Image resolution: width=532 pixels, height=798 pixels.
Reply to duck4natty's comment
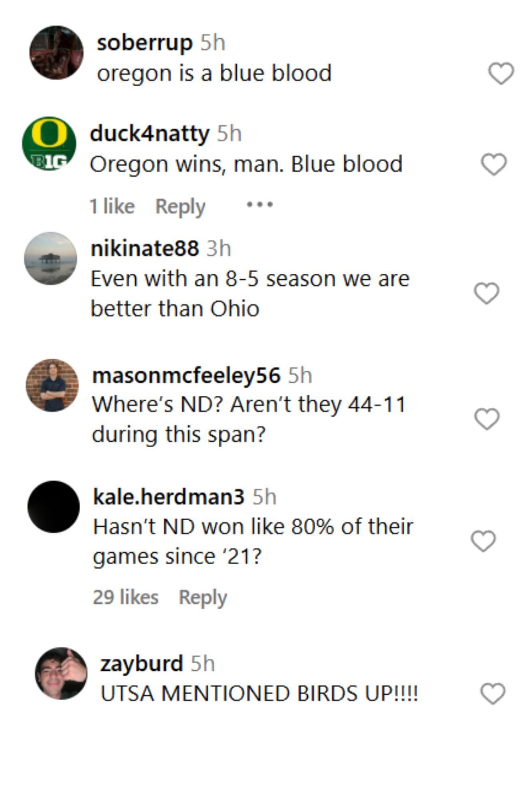coord(180,206)
